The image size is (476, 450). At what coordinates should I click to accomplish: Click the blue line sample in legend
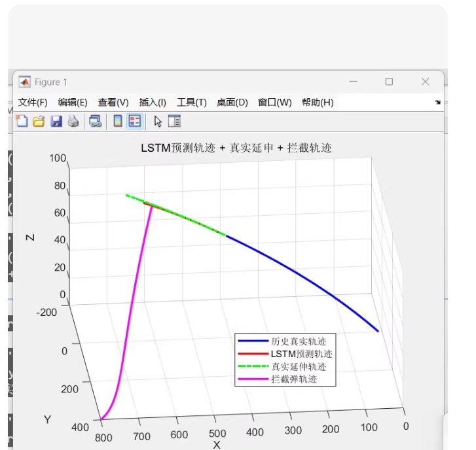coord(253,341)
